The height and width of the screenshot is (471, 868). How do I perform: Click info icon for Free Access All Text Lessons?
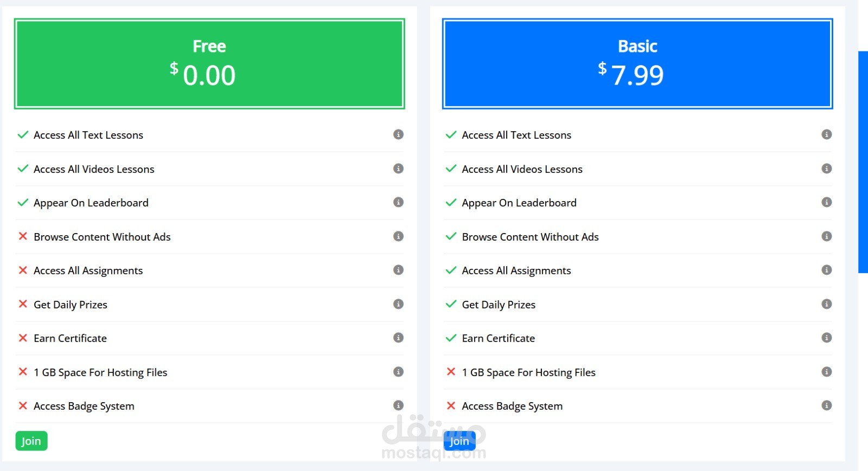pyautogui.click(x=398, y=134)
